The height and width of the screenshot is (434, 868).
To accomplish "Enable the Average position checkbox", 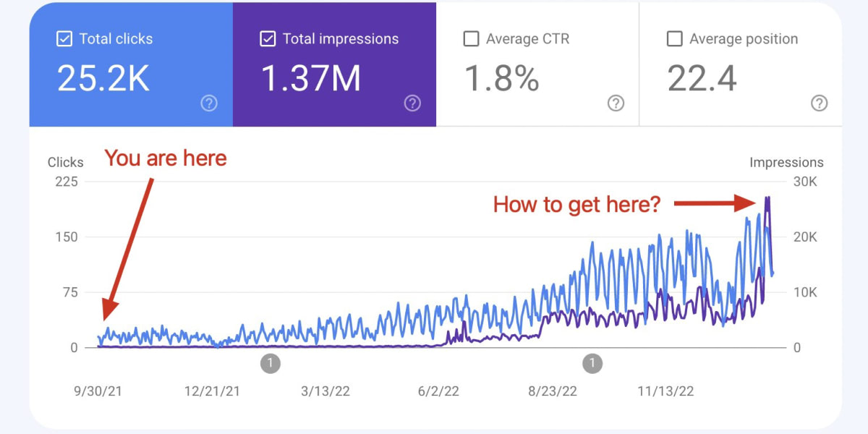I will coord(676,38).
